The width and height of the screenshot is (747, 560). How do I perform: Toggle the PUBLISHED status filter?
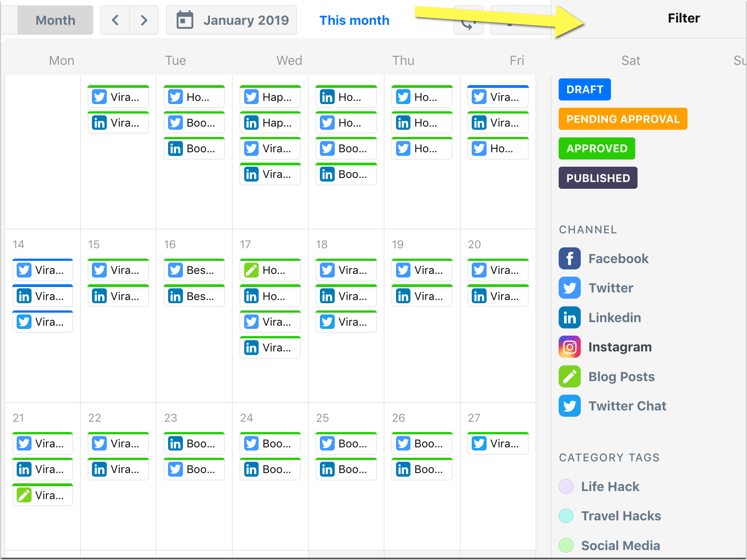(x=598, y=178)
